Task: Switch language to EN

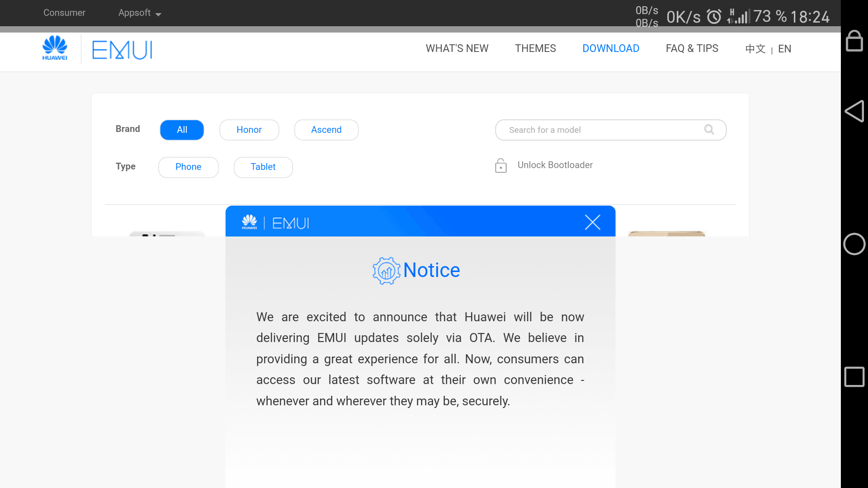Action: click(784, 49)
